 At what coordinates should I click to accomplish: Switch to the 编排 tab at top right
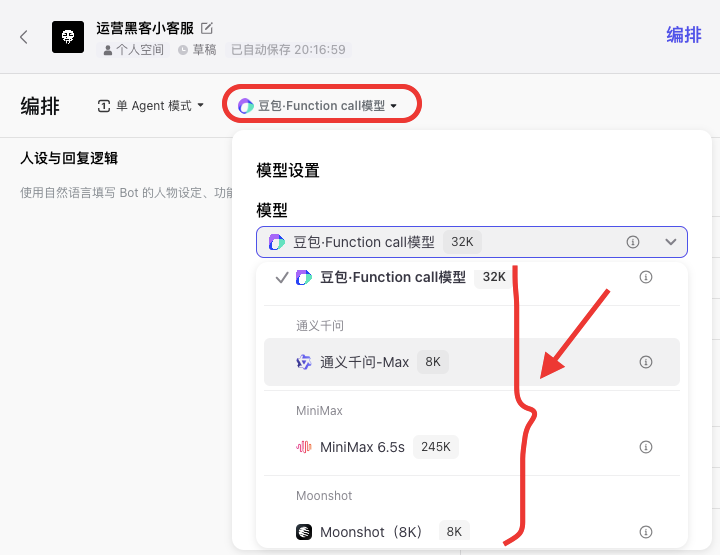pyautogui.click(x=684, y=35)
